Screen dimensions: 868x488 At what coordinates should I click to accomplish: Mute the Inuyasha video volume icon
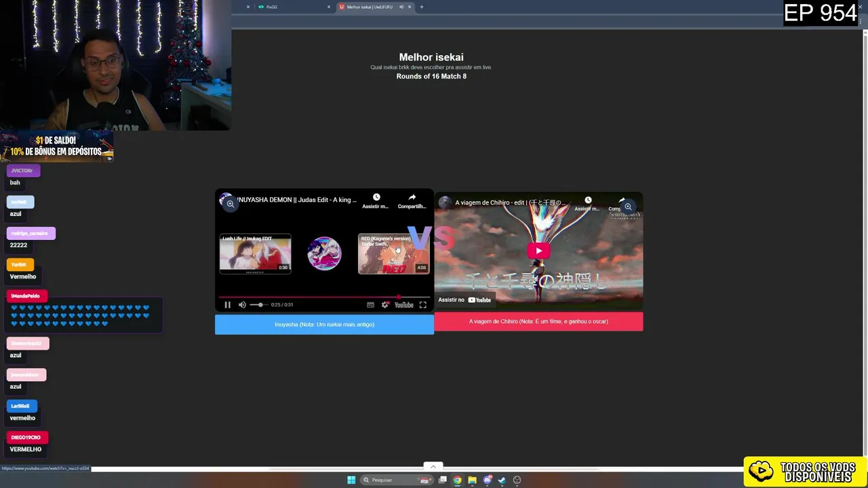coord(242,305)
